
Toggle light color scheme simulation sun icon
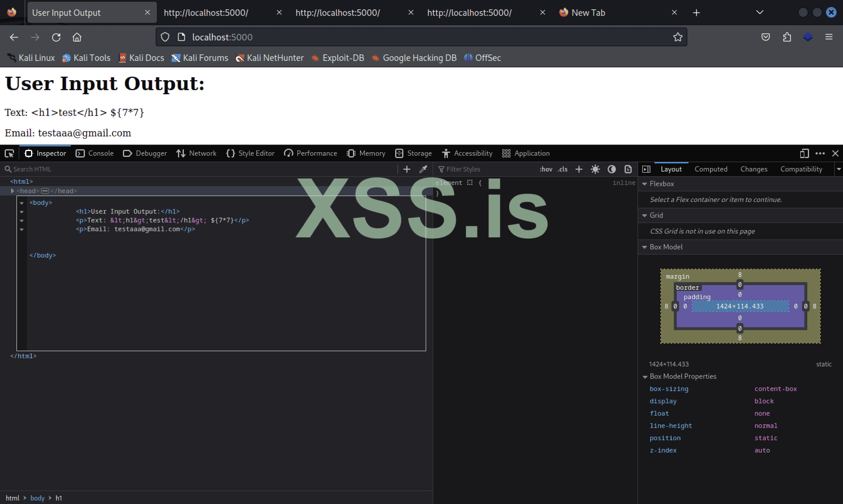(x=595, y=169)
